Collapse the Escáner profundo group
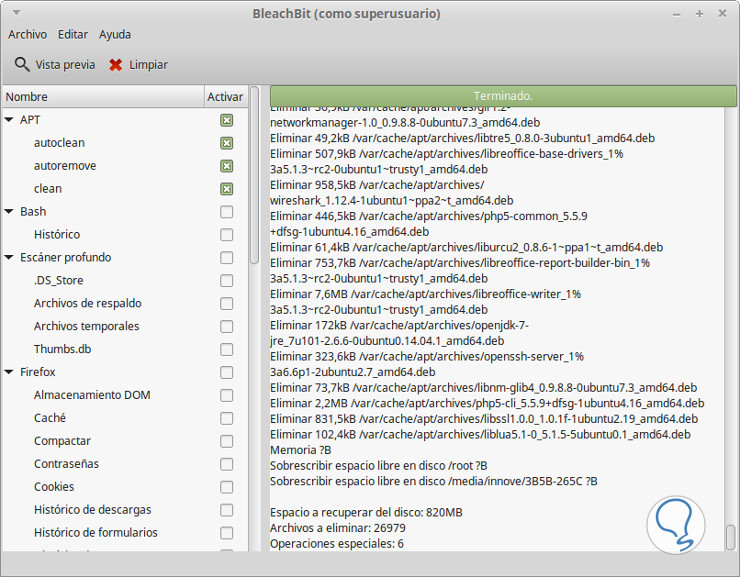 (x=9, y=258)
